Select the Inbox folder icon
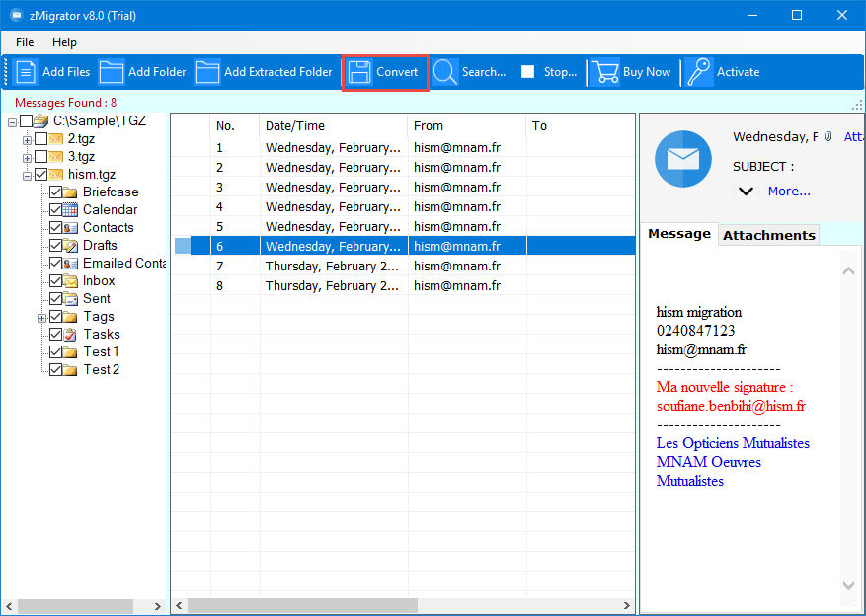The image size is (866, 616). point(69,281)
